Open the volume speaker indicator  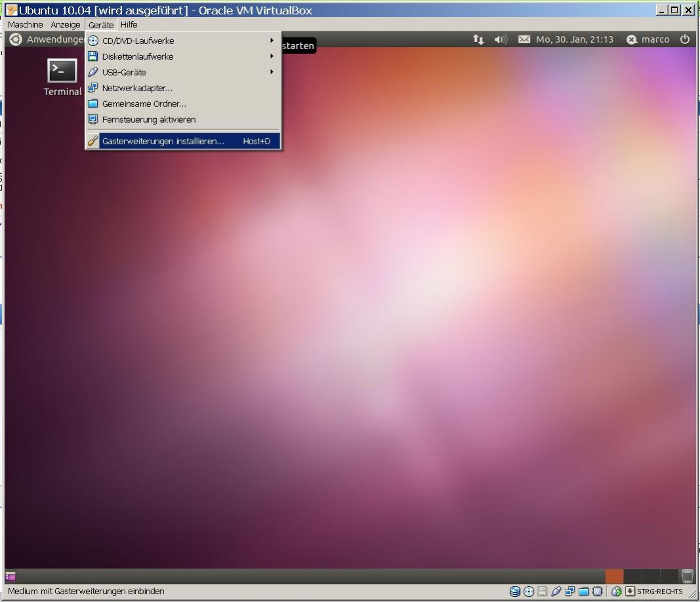point(501,40)
